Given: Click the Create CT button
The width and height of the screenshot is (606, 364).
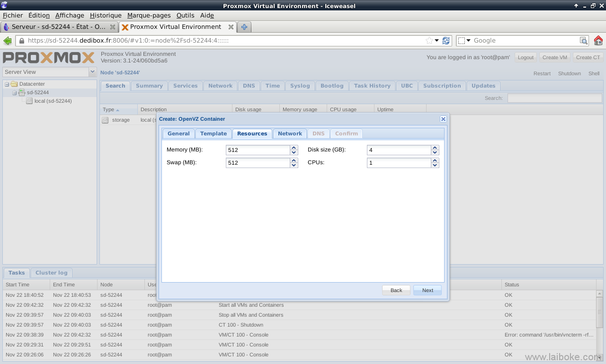Looking at the screenshot, I should (x=588, y=57).
